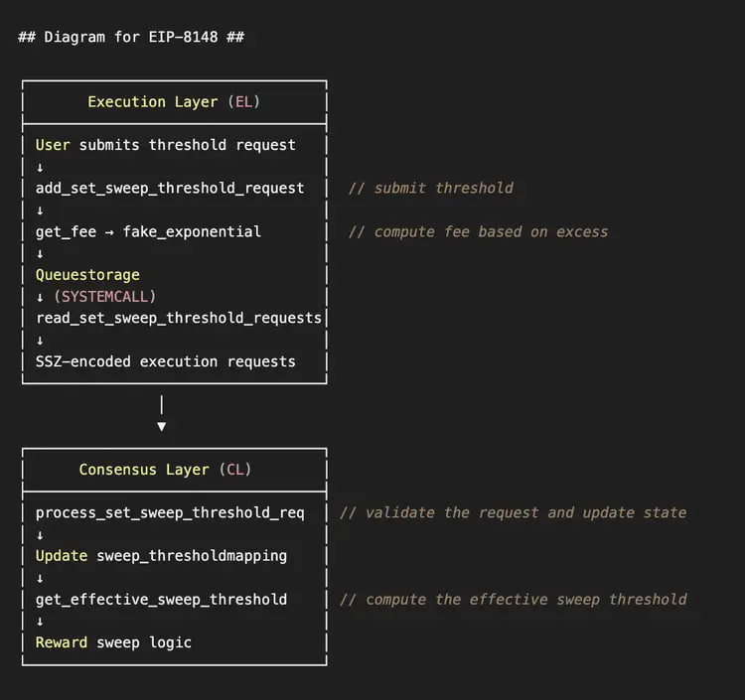Click the down-triangle arrow between the layers
Screen dimensions: 745x700
click(162, 426)
